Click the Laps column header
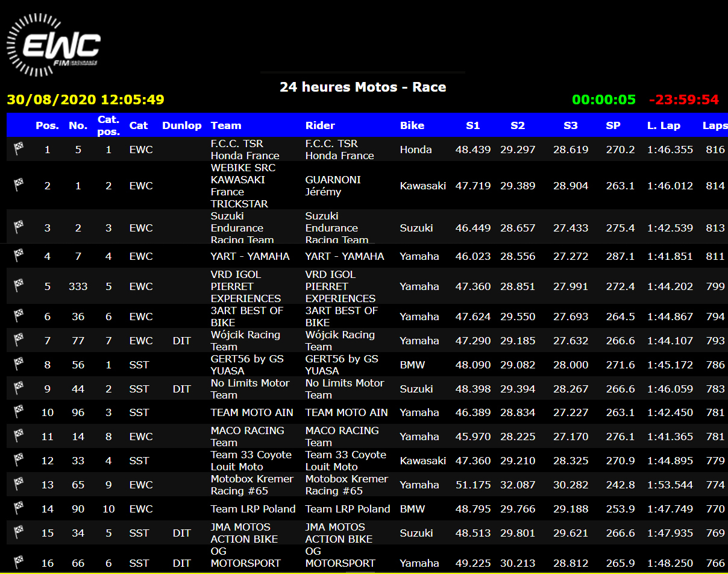This screenshot has width=728, height=574. (x=715, y=125)
